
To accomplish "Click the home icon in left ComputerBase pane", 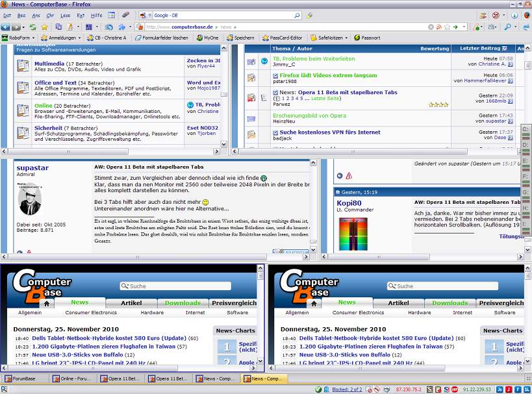I will 47,304.
